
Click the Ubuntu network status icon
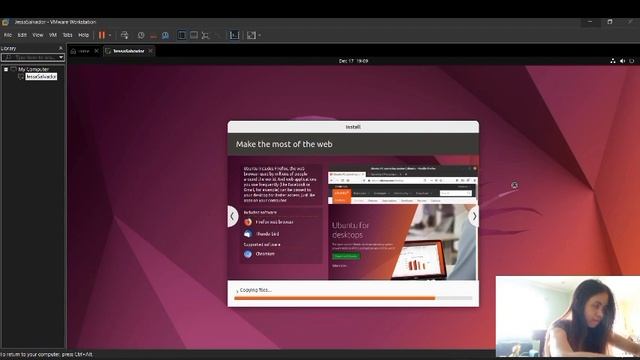click(613, 61)
